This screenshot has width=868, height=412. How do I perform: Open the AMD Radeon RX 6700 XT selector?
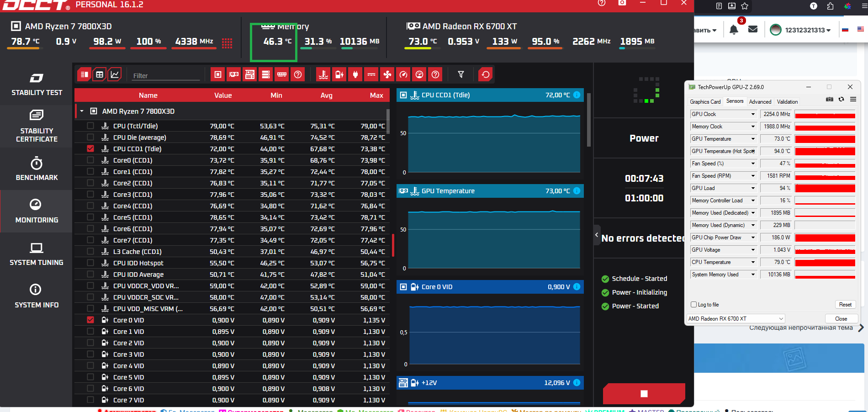coord(736,319)
